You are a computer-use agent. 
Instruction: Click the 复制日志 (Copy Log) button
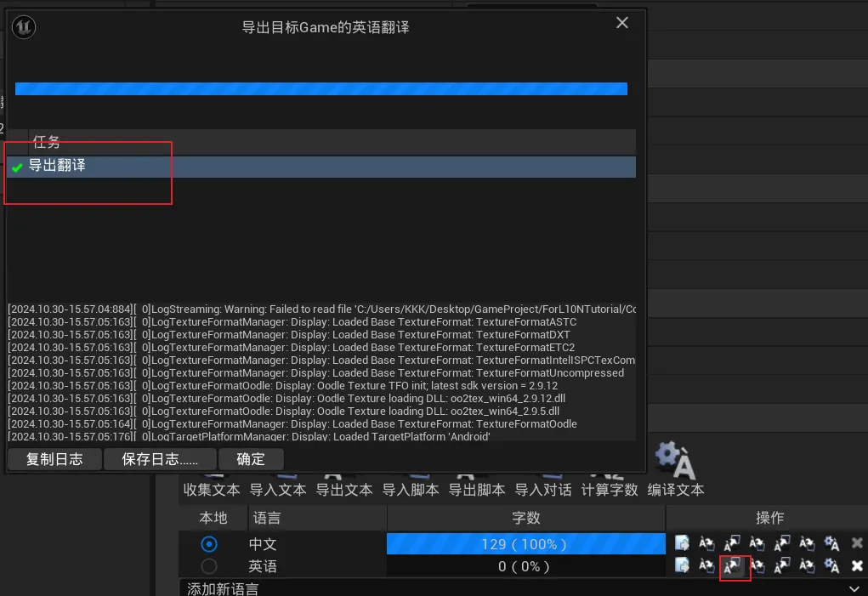pos(54,459)
